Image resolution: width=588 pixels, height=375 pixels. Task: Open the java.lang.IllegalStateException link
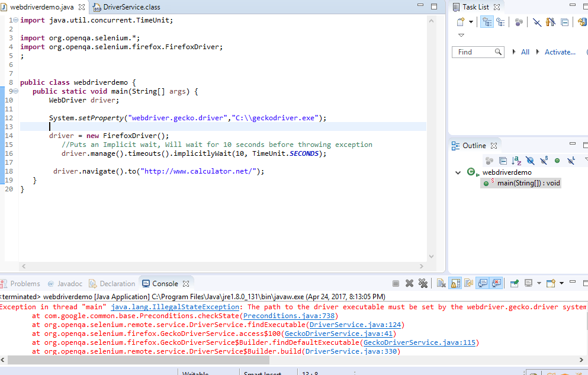[x=175, y=307]
